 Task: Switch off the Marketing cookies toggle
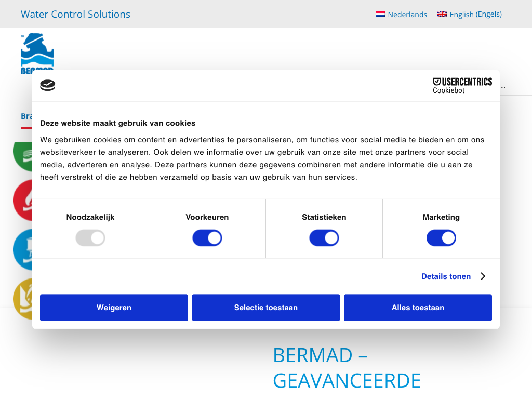[441, 238]
